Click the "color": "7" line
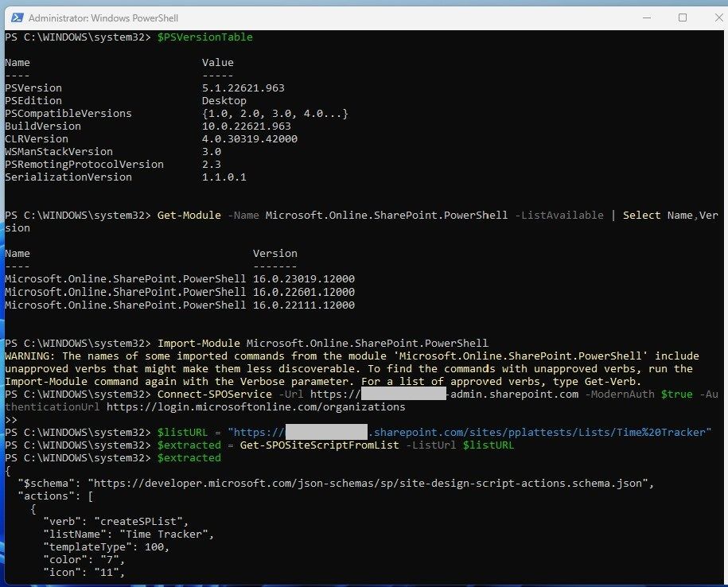This screenshot has width=728, height=587. (84, 560)
